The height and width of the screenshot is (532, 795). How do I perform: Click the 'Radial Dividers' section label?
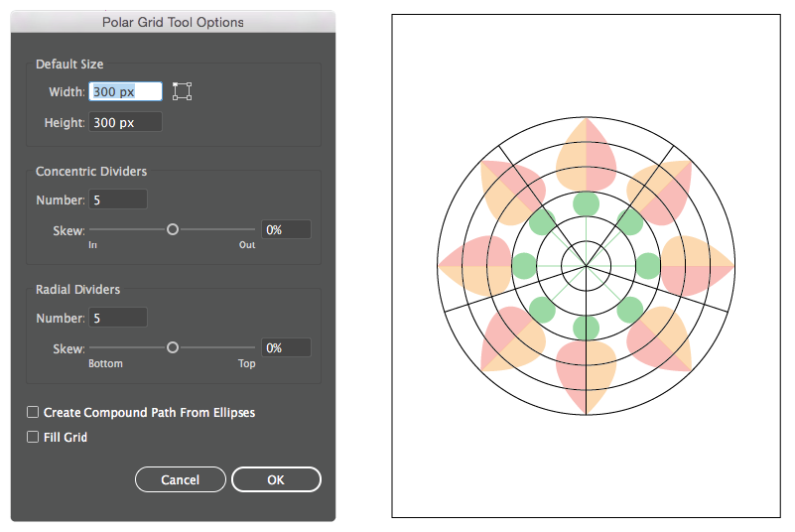[x=77, y=290]
